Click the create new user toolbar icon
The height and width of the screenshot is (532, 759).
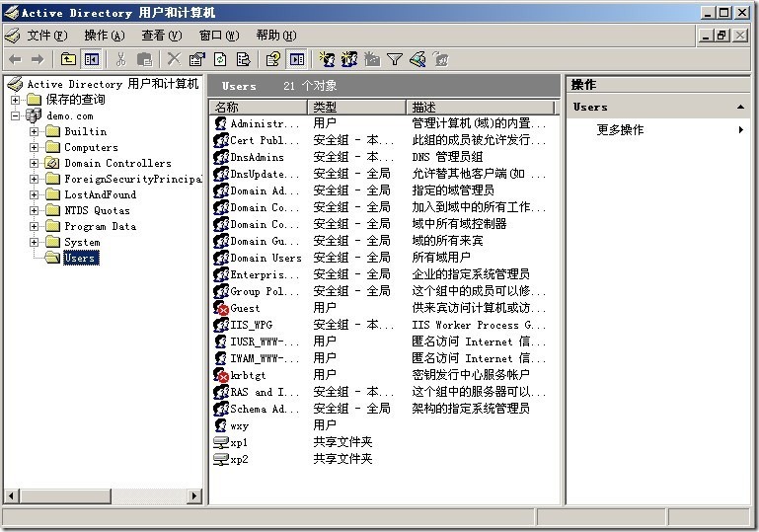tap(328, 59)
